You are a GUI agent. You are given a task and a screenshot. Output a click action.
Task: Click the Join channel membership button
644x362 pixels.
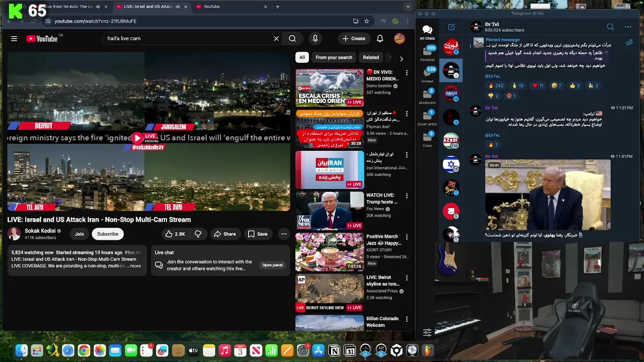point(79,234)
